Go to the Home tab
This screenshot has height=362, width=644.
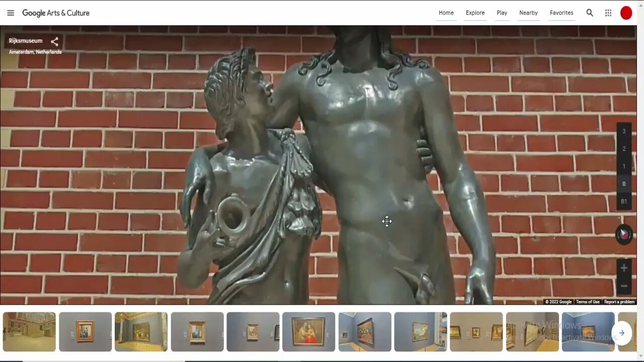(x=446, y=13)
